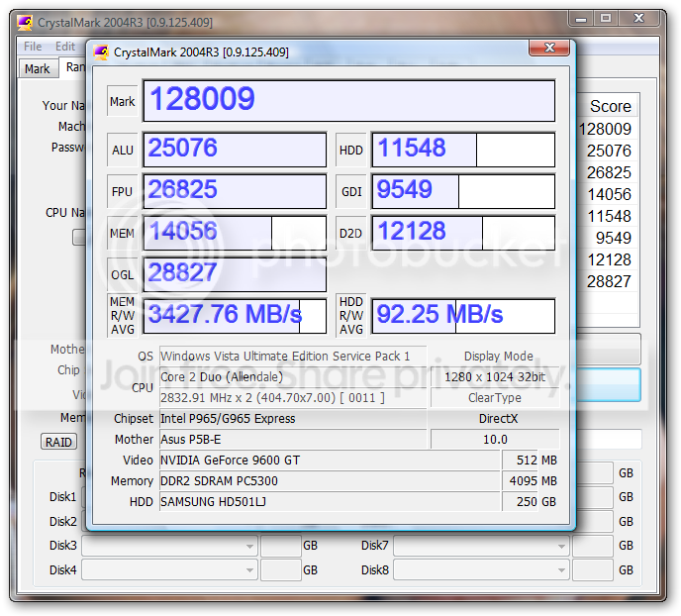Open the File menu in main window
The height and width of the screenshot is (616, 681).
coord(33,46)
